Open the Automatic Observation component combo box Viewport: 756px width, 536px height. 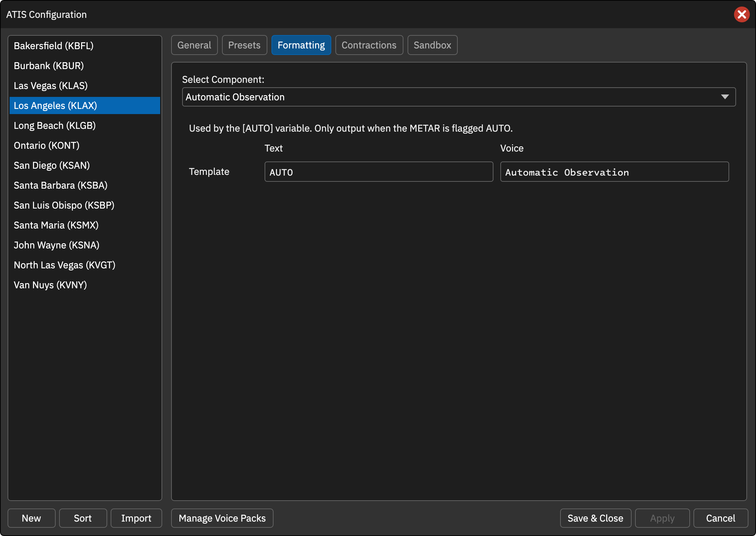pos(459,97)
